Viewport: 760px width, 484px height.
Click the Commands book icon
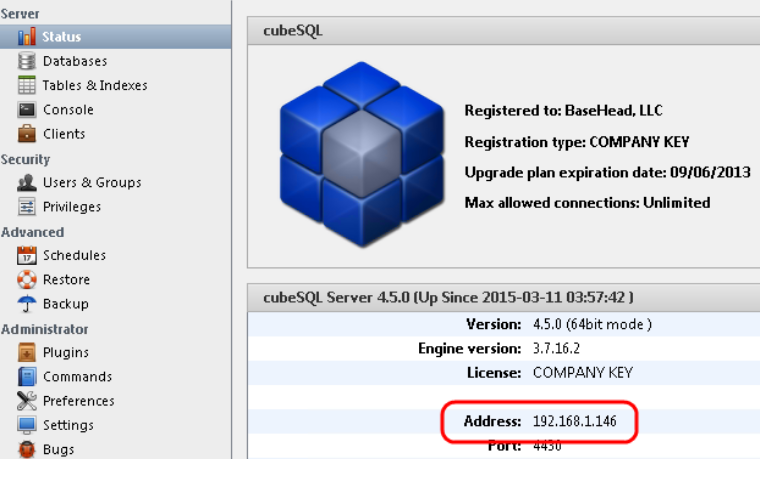pyautogui.click(x=27, y=376)
